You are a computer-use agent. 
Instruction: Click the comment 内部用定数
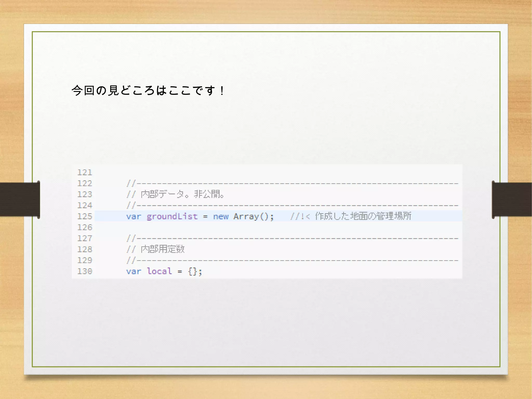163,249
